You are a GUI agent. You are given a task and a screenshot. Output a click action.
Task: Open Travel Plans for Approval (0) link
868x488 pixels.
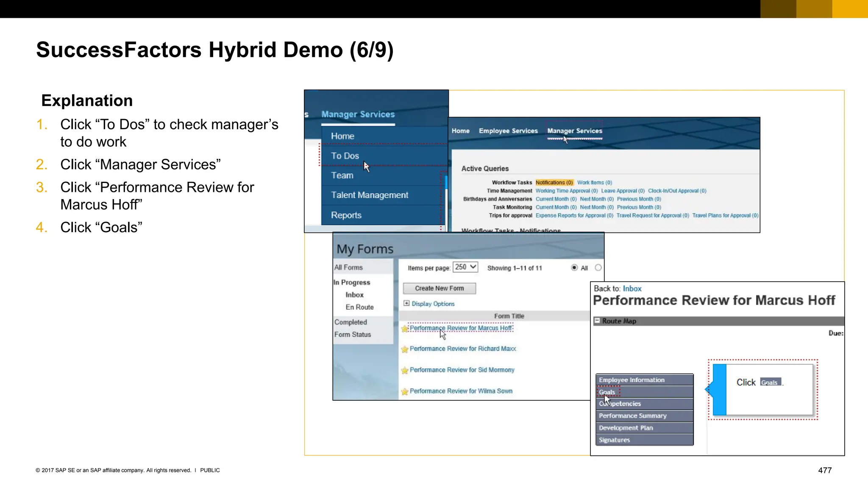tap(725, 216)
